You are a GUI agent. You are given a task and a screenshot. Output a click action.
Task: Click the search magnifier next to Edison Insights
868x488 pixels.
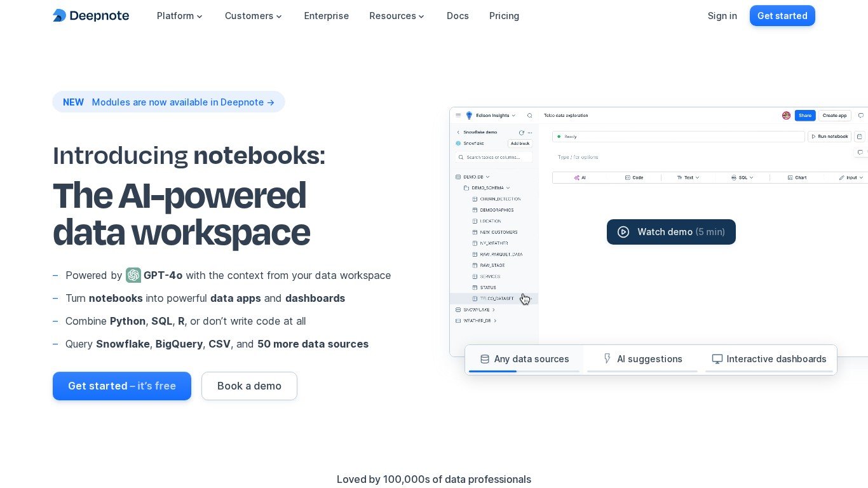click(530, 116)
